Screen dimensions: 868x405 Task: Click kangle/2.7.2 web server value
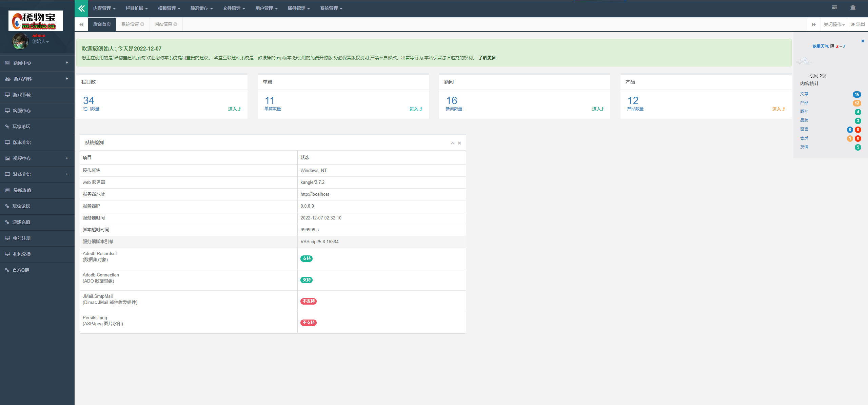click(312, 182)
